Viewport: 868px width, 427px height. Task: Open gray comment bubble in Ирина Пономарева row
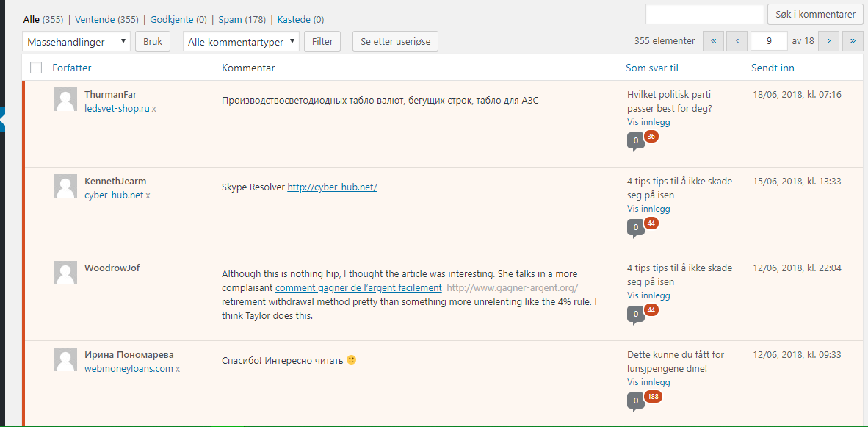coord(635,401)
